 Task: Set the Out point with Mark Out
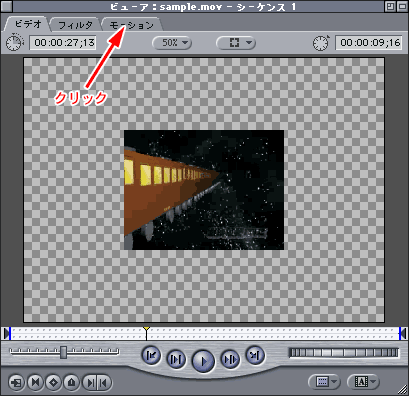(x=104, y=382)
